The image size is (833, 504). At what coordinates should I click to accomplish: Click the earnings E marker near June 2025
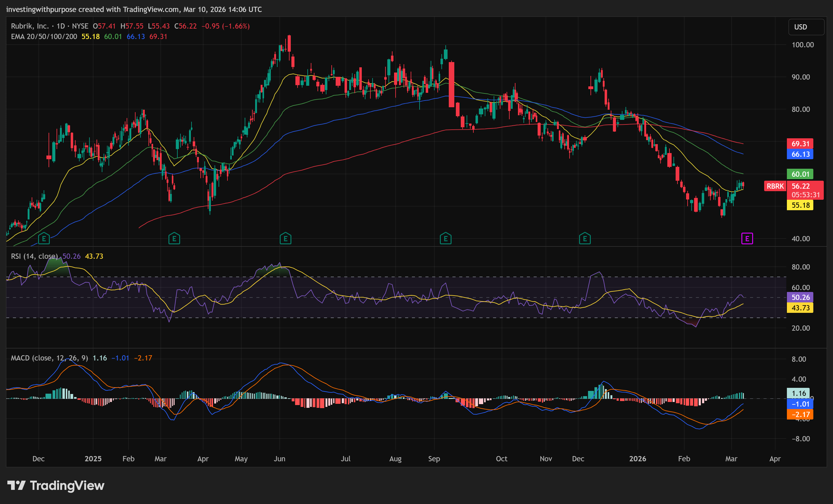[285, 239]
